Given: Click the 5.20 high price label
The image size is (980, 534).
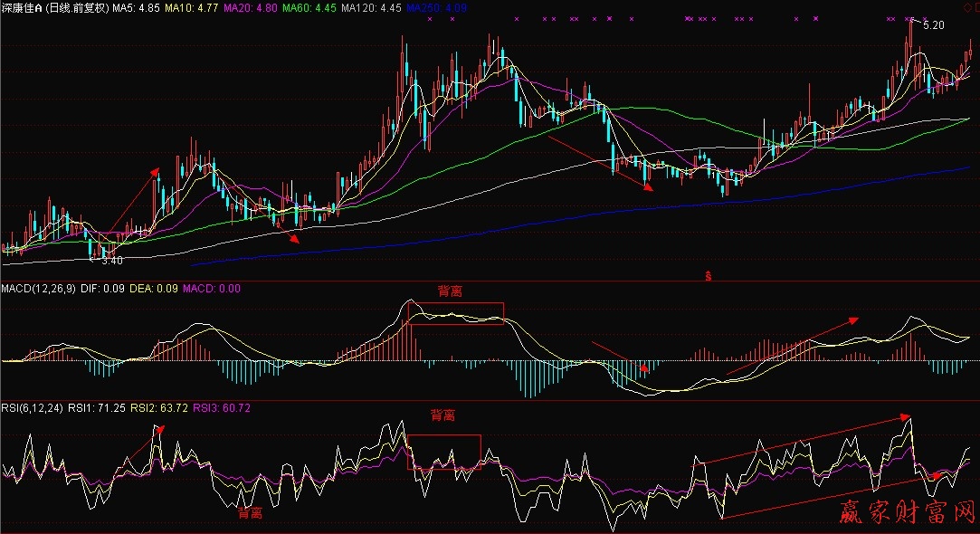Looking at the screenshot, I should pyautogui.click(x=933, y=25).
